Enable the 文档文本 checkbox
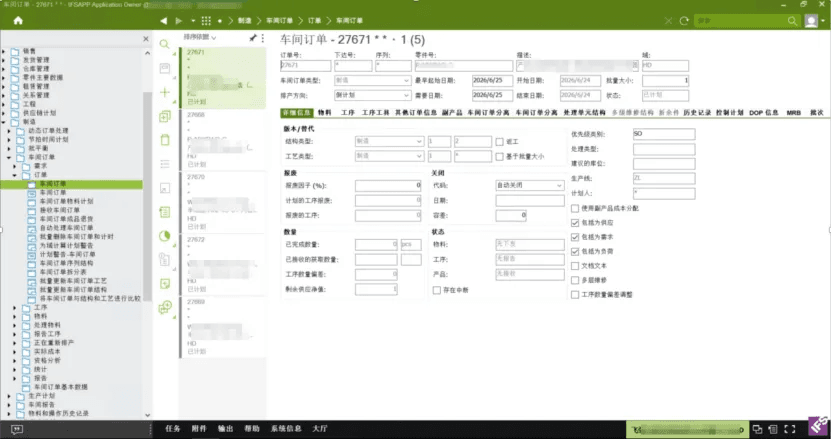The width and height of the screenshot is (831, 439). point(575,266)
